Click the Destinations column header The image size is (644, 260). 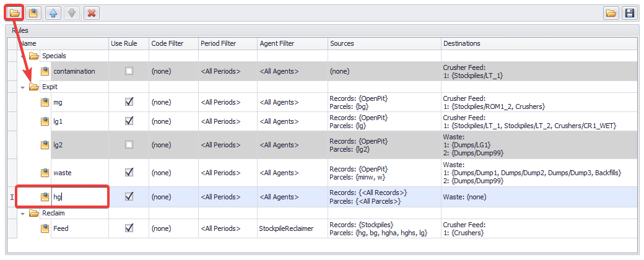pyautogui.click(x=461, y=43)
